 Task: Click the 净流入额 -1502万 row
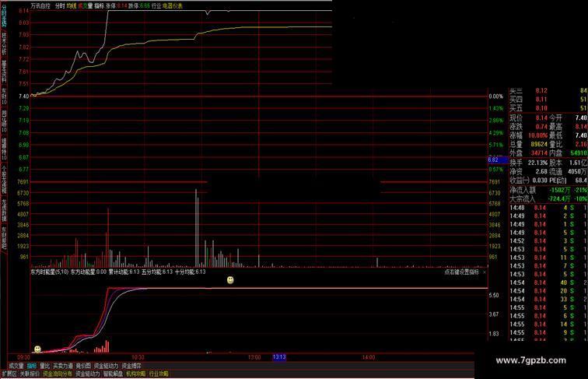click(x=548, y=190)
